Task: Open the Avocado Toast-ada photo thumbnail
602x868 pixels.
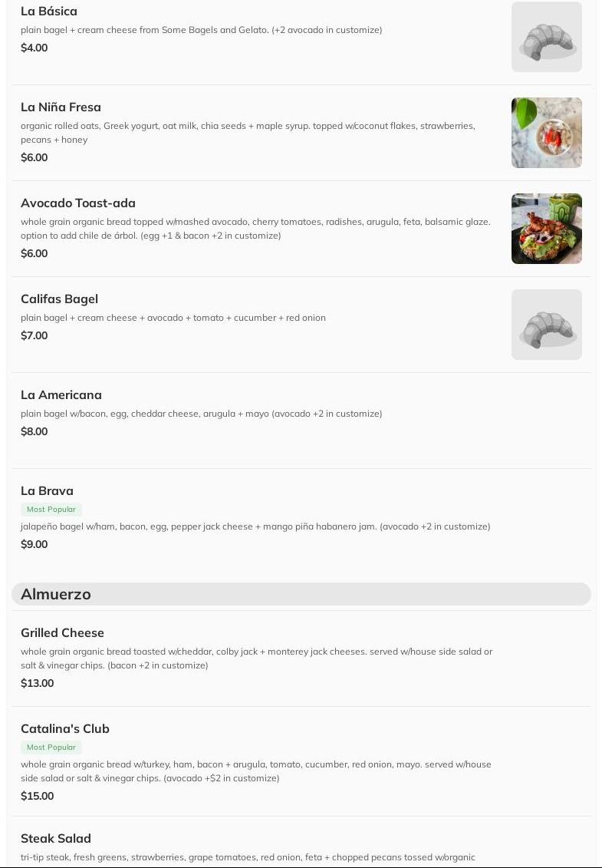Action: 546,229
